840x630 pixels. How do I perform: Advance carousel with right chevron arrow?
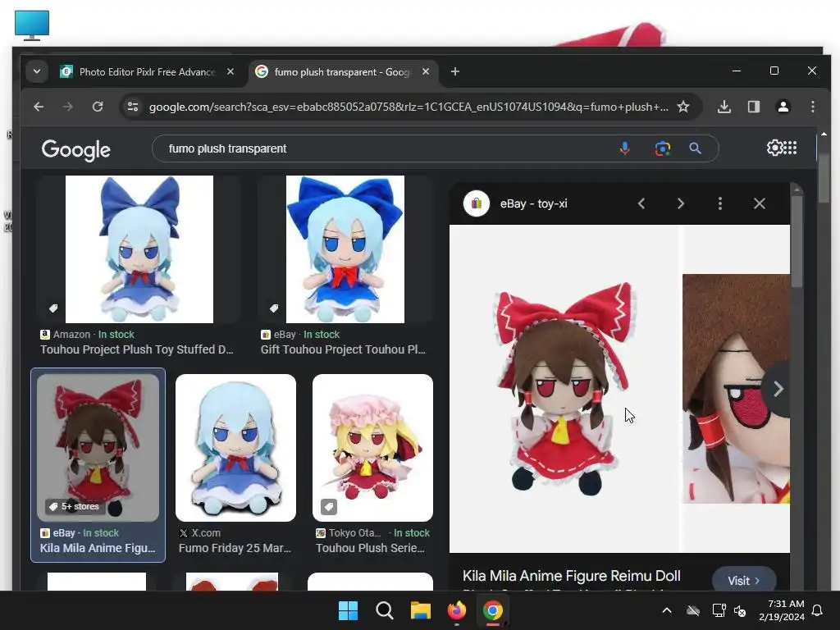pyautogui.click(x=778, y=388)
